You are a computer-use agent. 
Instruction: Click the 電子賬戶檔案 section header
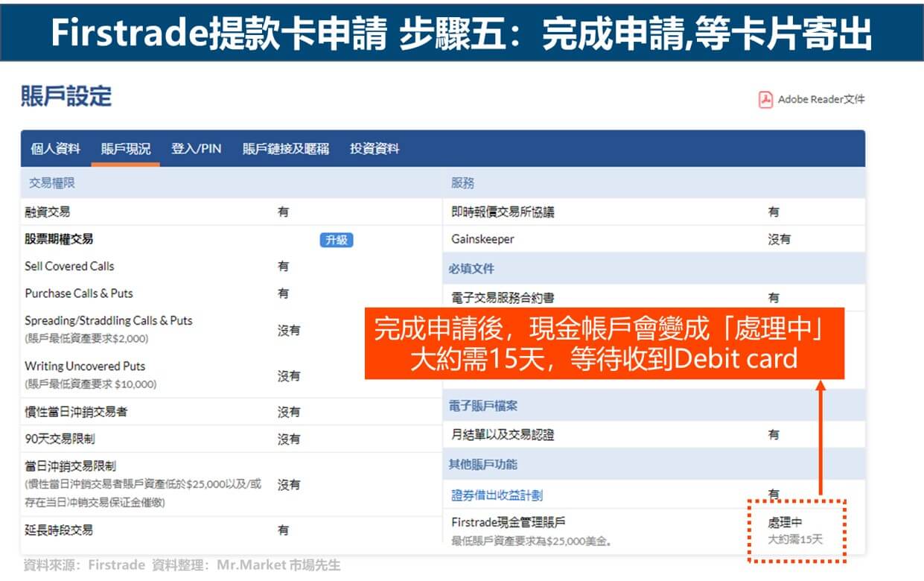tap(482, 406)
